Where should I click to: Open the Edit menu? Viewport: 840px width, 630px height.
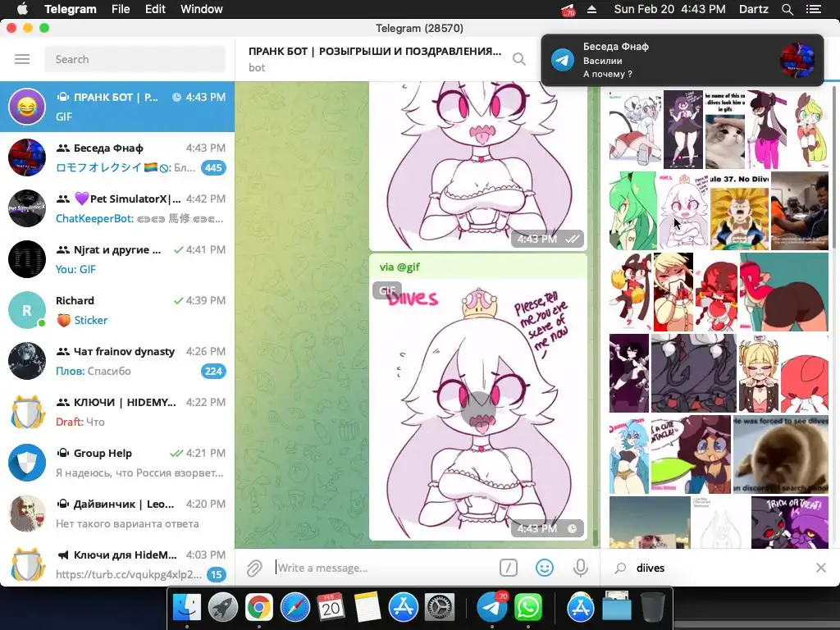pos(155,9)
